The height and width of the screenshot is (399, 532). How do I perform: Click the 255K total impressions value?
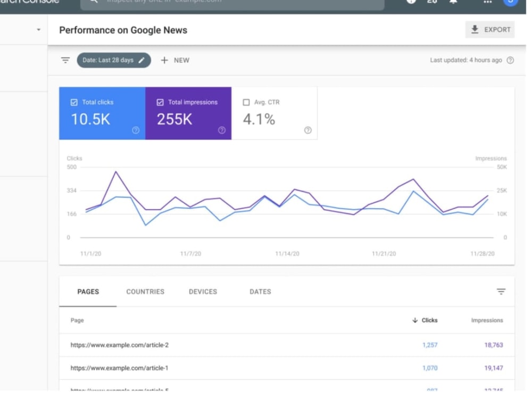pos(174,119)
